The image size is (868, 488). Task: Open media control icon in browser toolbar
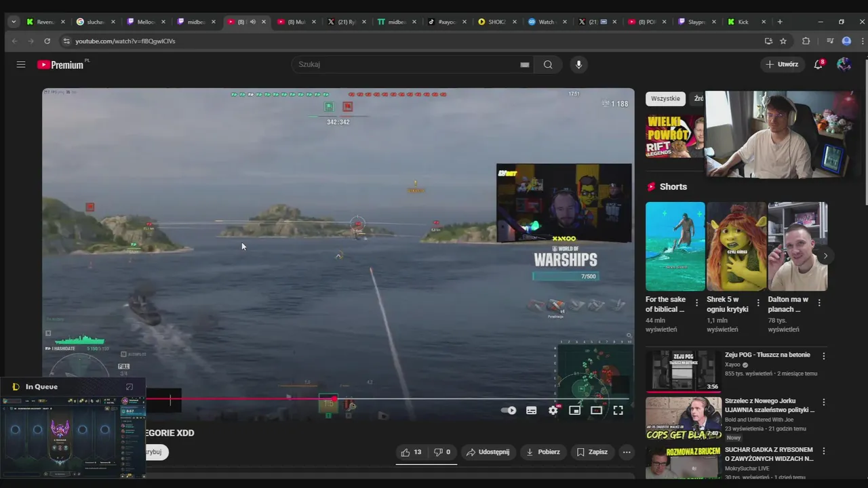click(x=830, y=41)
